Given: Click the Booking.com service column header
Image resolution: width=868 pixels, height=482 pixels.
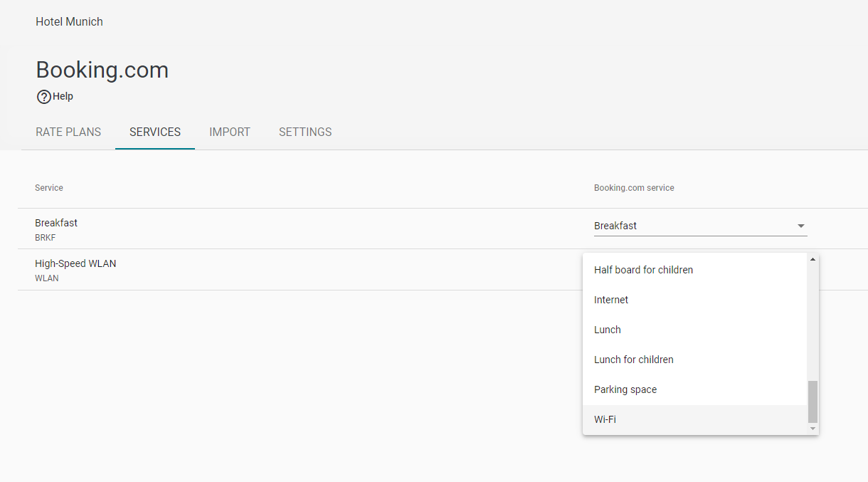Looking at the screenshot, I should (634, 188).
